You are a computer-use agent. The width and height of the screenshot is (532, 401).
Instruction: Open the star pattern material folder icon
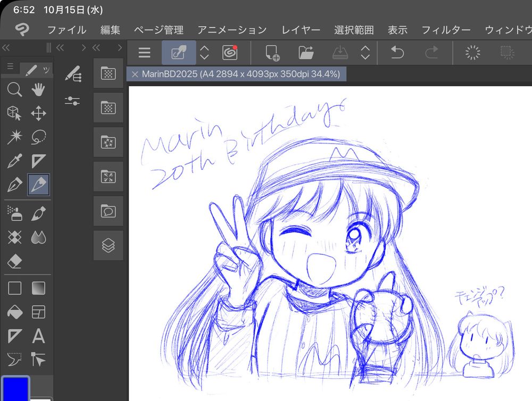tap(108, 142)
